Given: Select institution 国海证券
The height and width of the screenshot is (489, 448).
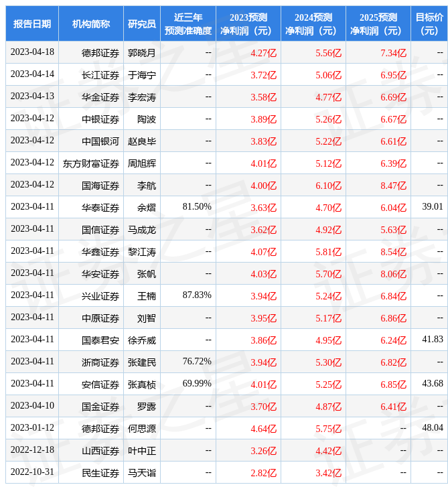Looking at the screenshot, I should pos(100,186).
